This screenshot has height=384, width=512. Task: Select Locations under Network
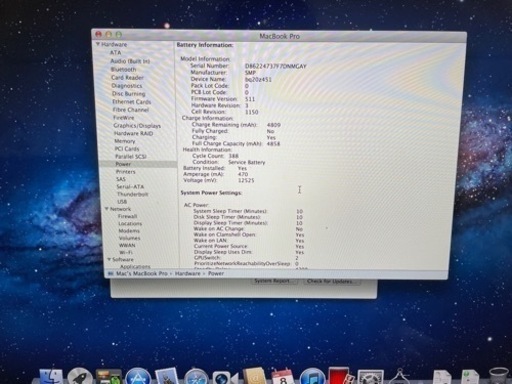(x=130, y=224)
